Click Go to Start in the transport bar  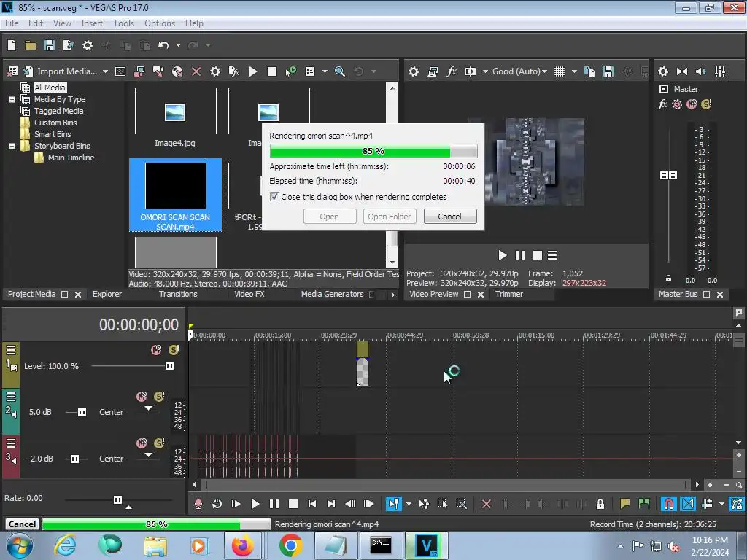[312, 504]
